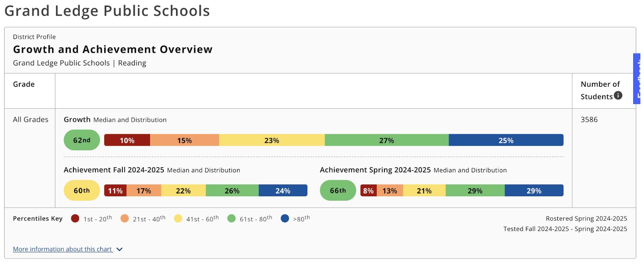Screen dimensions: 644x267
Task: Click the Number of Students column header
Action: point(600,90)
